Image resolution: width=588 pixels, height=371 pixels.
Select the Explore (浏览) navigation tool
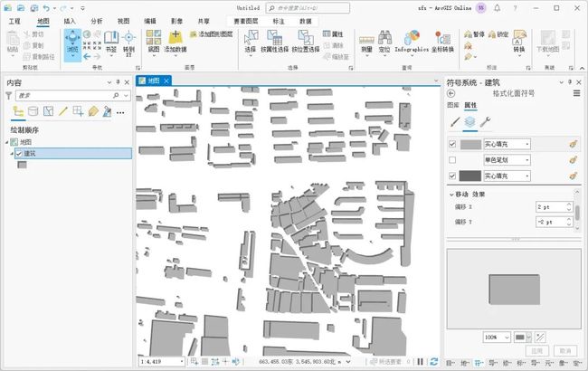[x=72, y=45]
